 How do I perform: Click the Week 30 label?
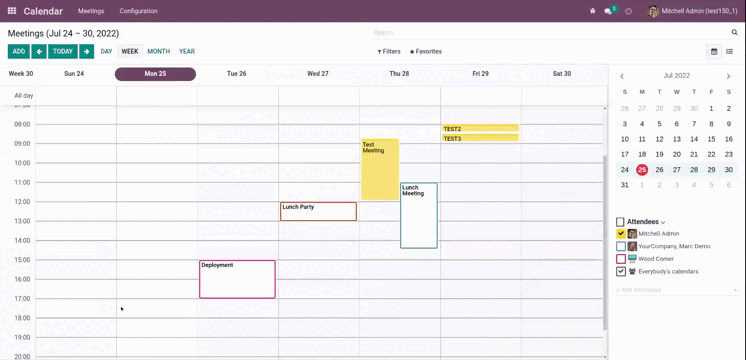coord(21,74)
